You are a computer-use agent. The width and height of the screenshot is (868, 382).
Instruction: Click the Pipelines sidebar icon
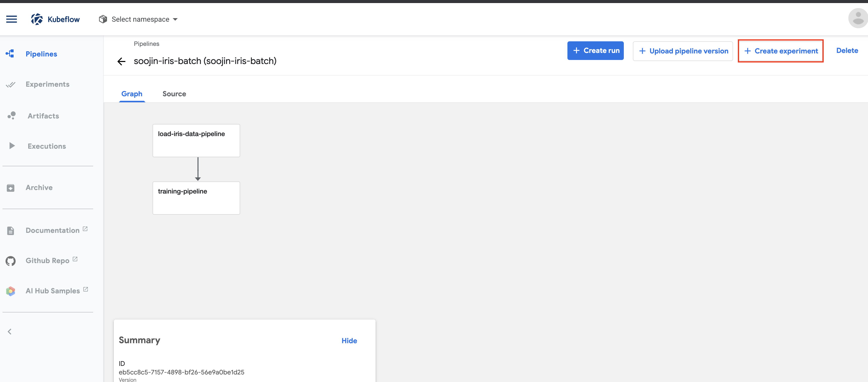click(10, 54)
